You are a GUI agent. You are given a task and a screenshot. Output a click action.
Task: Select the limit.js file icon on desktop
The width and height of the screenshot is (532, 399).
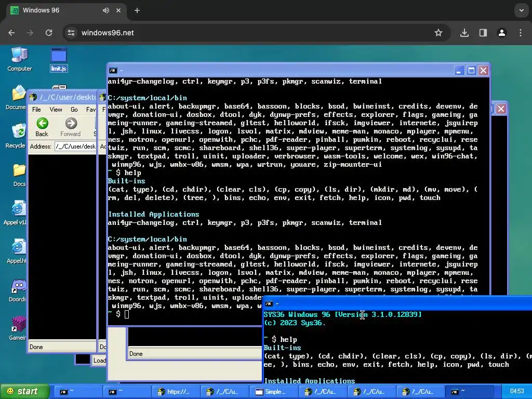point(59,59)
